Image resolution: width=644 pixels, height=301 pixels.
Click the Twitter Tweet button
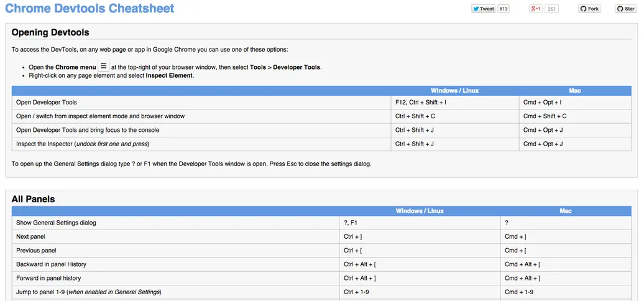[x=483, y=9]
